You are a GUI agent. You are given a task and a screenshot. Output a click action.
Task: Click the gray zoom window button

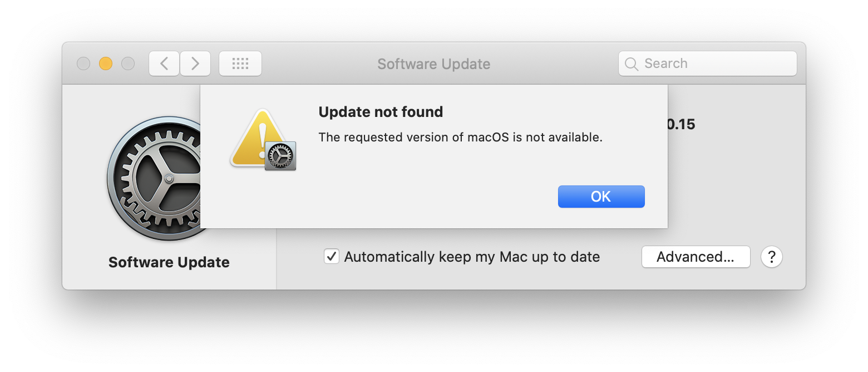(x=128, y=63)
